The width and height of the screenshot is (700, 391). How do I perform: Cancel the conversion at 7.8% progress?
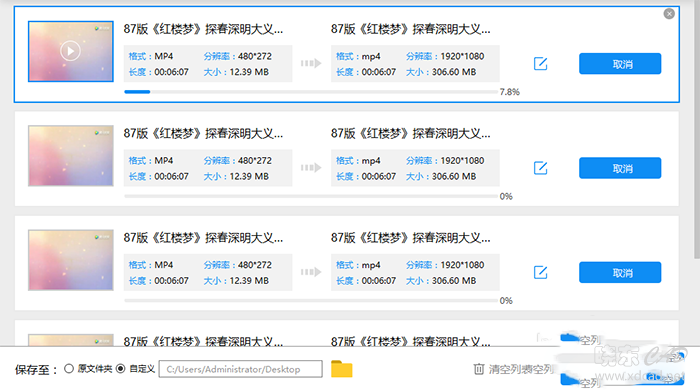coord(620,64)
